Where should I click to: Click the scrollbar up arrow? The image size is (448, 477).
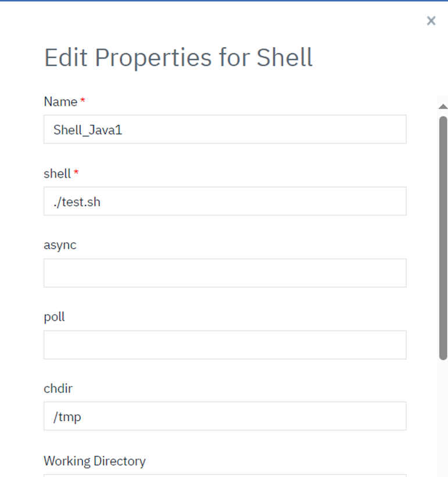click(443, 106)
